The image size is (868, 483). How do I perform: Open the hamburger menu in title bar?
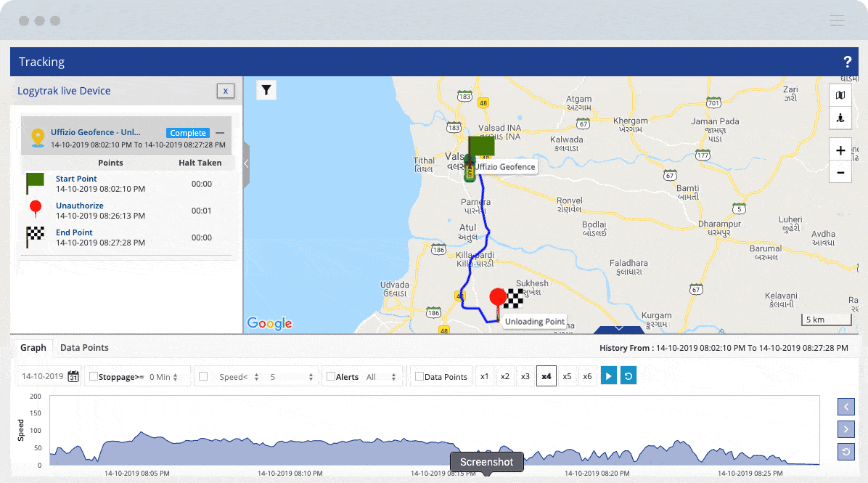coord(837,20)
